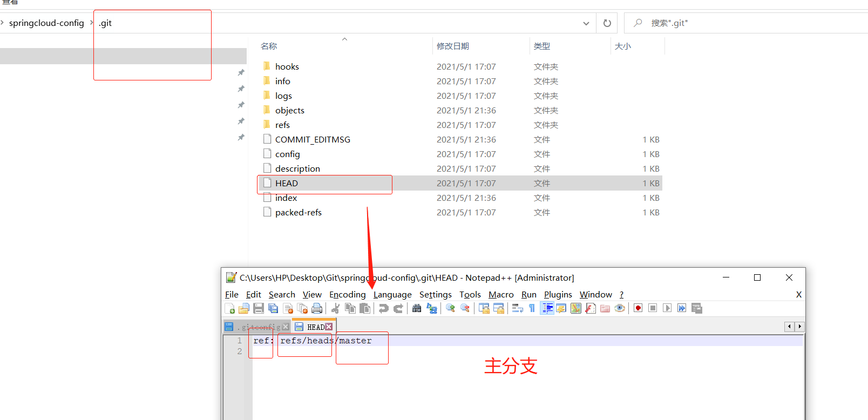The width and height of the screenshot is (868, 420).
Task: Open the Search menu
Action: pyautogui.click(x=282, y=294)
